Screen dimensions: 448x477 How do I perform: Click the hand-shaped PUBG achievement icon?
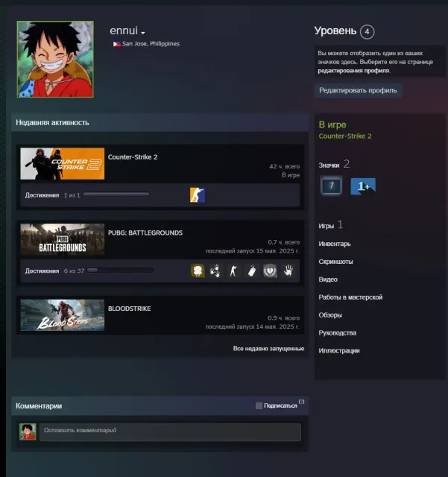point(288,271)
